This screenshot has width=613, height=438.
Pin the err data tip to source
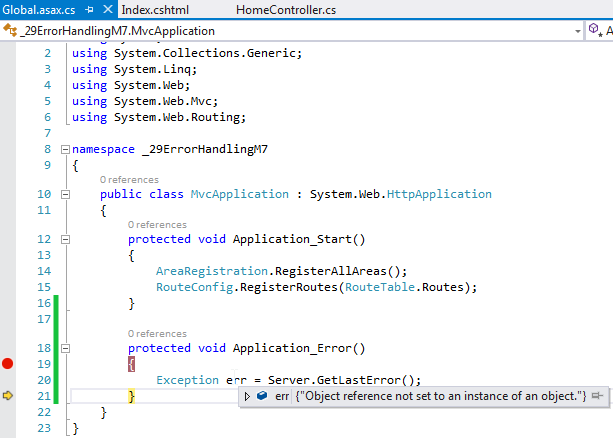[597, 396]
